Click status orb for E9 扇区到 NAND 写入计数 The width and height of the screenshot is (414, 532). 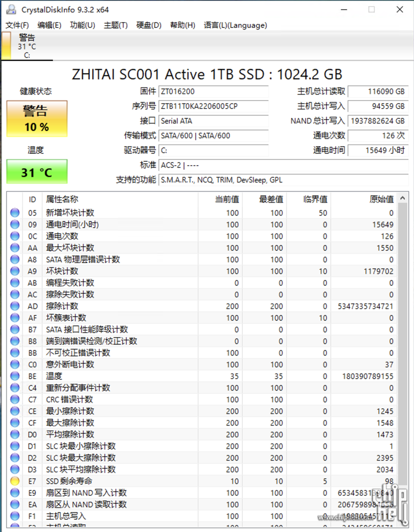[15, 493]
